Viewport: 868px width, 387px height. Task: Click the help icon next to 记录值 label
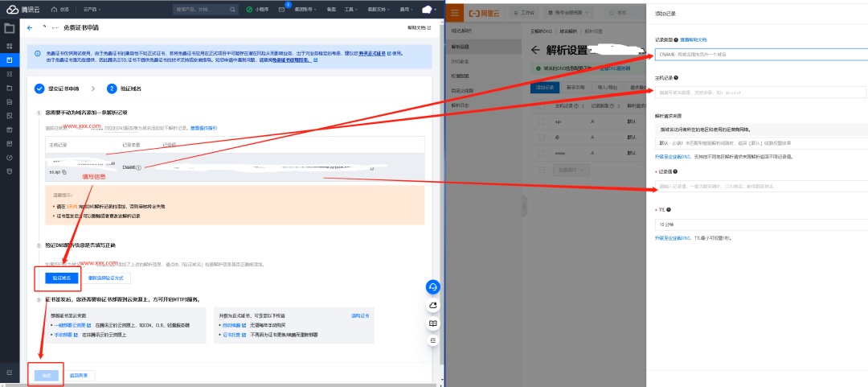(x=677, y=172)
